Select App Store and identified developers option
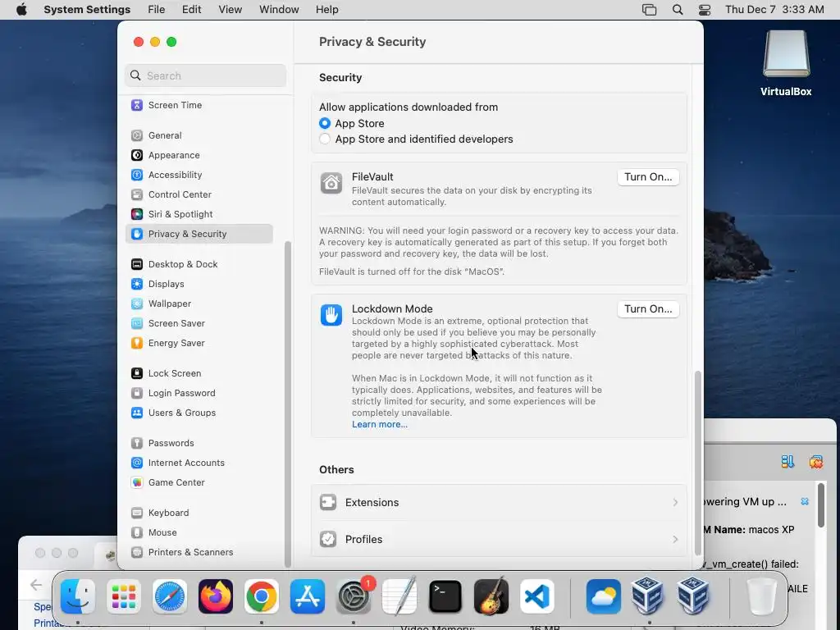The image size is (840, 630). (325, 139)
